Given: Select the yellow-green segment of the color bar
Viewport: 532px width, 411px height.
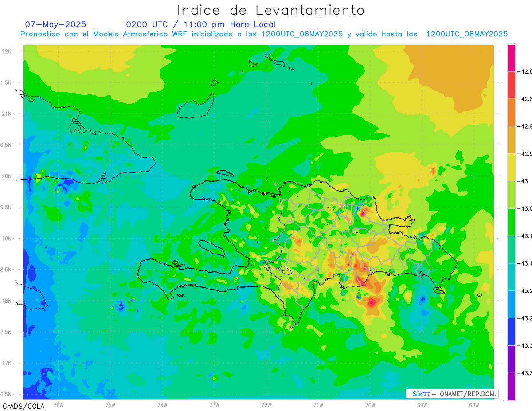Looking at the screenshot, I should point(511,195).
